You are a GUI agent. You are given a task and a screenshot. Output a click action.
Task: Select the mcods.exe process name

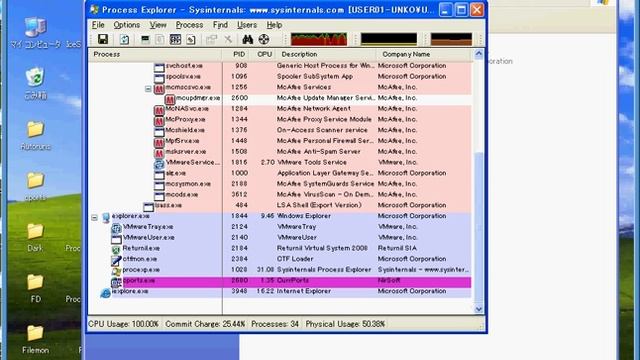[x=182, y=194]
